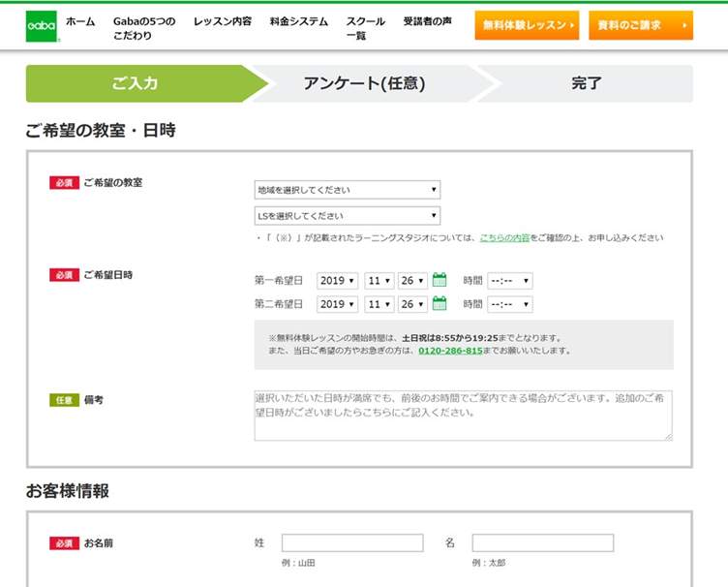This screenshot has height=587, width=728.
Task: Open レッスン内容 menu item
Action: click(222, 21)
